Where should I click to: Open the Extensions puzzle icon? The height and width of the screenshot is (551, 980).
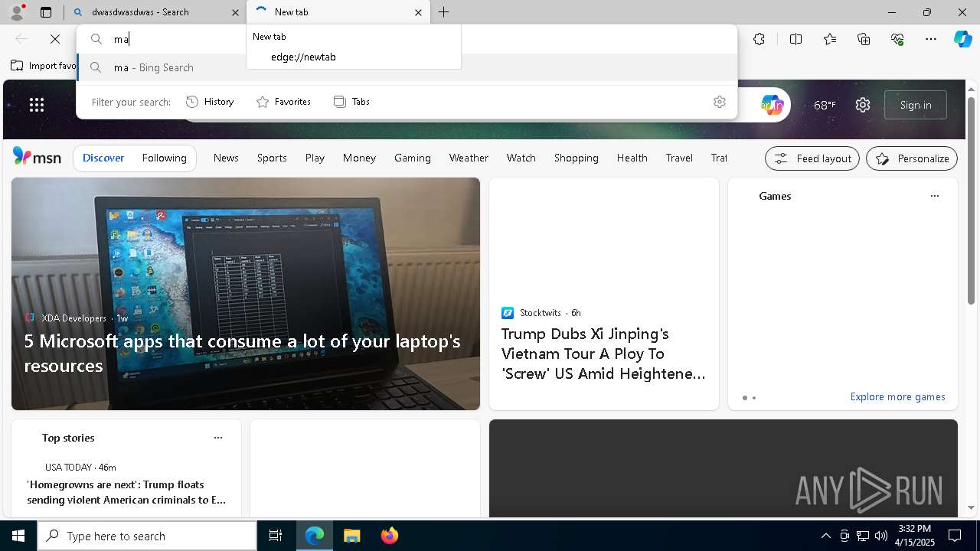tap(759, 39)
